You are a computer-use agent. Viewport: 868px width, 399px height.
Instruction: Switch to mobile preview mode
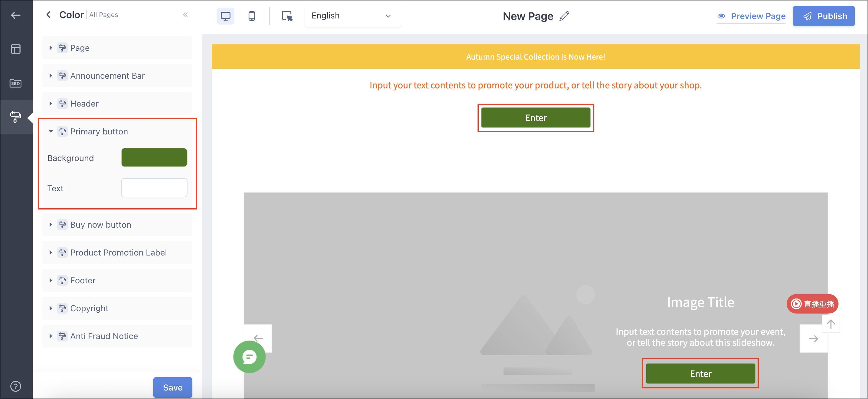(252, 16)
